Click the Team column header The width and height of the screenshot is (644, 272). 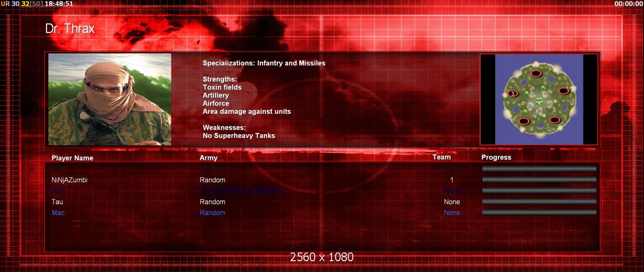(x=442, y=157)
